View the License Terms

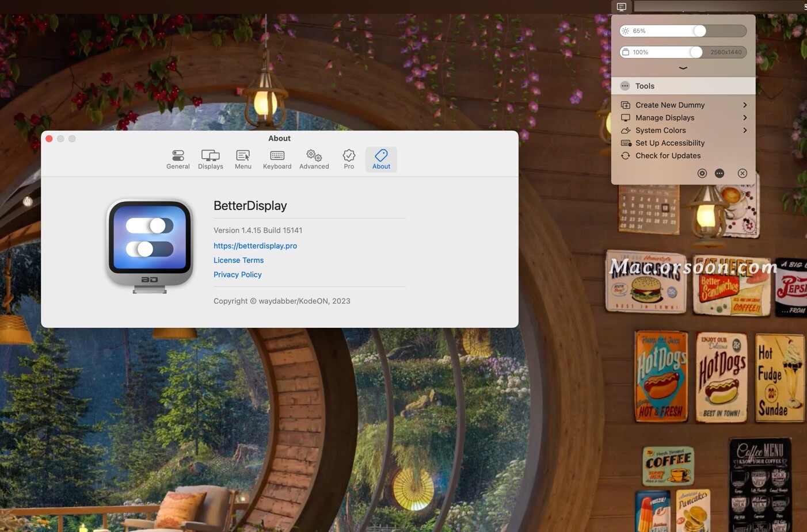238,260
